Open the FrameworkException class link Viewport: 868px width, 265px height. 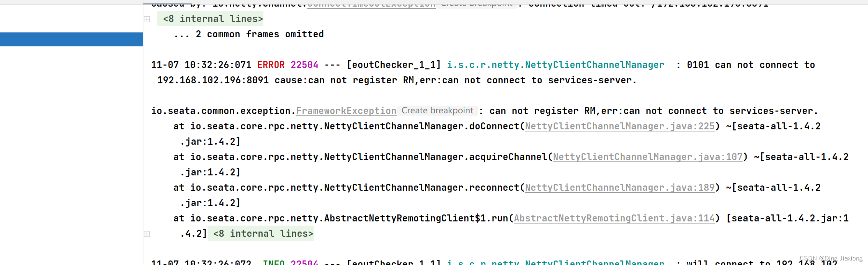tap(346, 111)
